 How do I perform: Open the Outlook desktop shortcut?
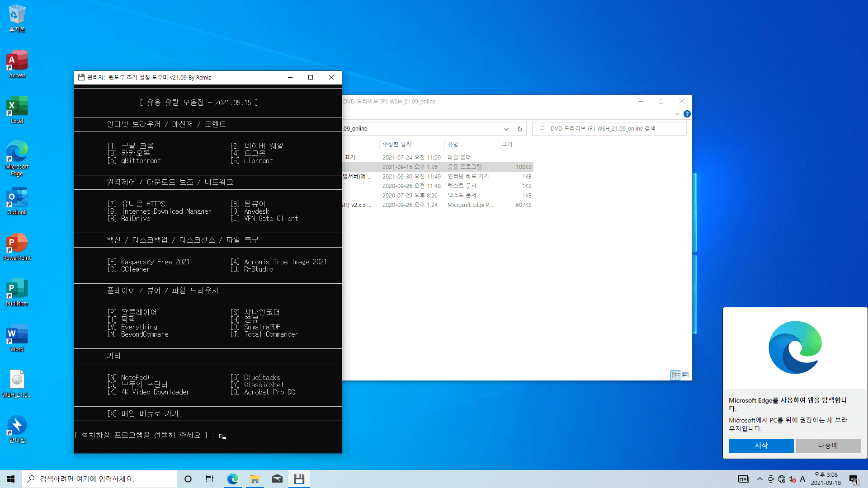tap(17, 201)
